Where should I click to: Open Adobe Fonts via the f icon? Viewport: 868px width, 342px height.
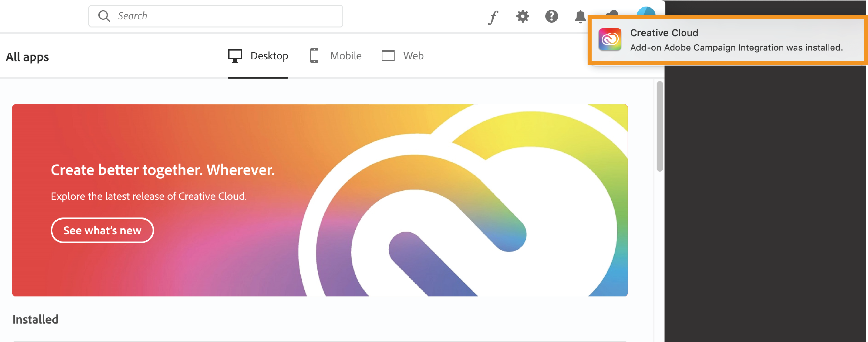coord(493,17)
